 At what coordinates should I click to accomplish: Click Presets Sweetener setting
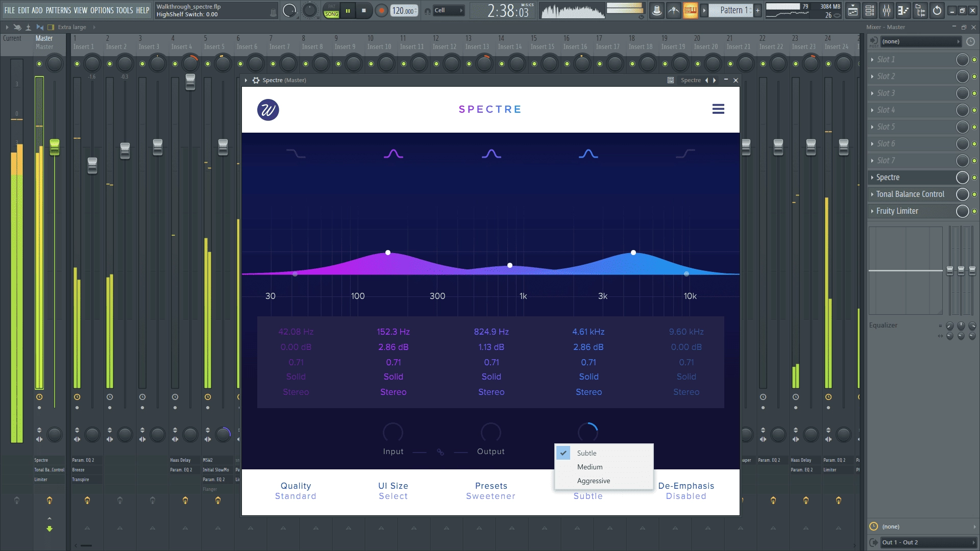[491, 491]
